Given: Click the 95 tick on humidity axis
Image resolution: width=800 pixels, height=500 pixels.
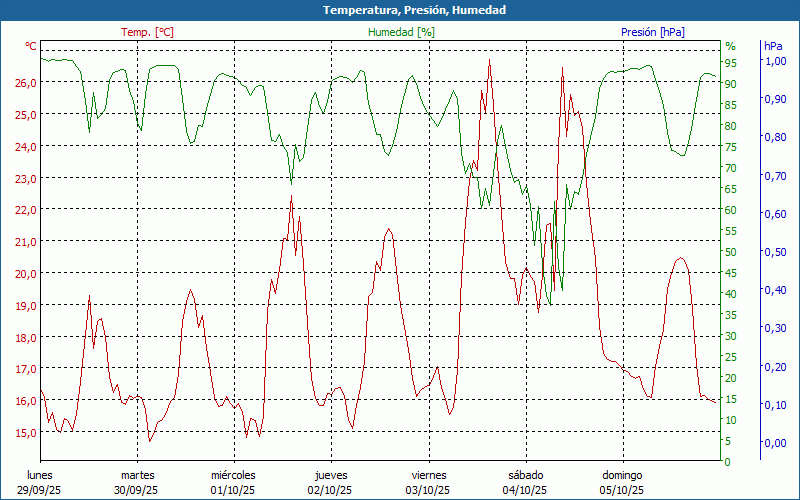Looking at the screenshot, I should (x=731, y=62).
